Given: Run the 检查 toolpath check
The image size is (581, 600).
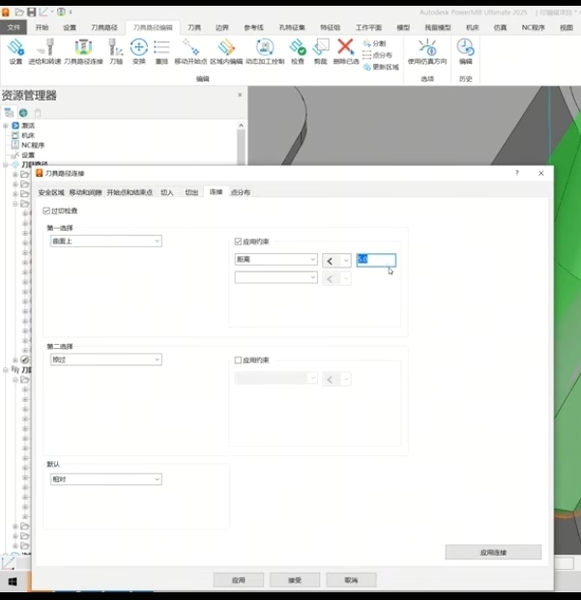Looking at the screenshot, I should tap(297, 52).
